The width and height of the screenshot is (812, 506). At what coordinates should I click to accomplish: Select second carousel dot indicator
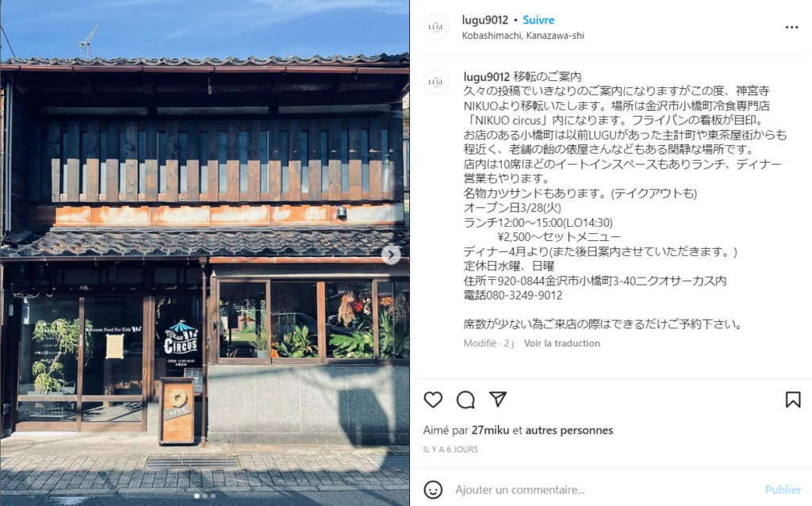(205, 496)
